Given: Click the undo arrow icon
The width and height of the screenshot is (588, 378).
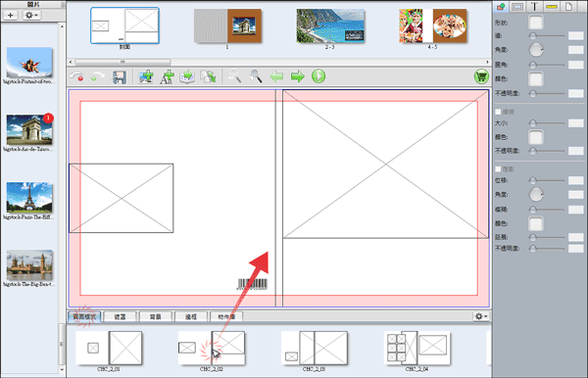Looking at the screenshot, I should pos(77,76).
